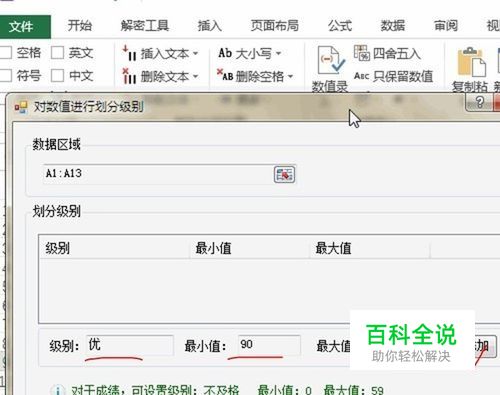Click the 删除空格 icon
This screenshot has height=395, width=500.
(225, 75)
